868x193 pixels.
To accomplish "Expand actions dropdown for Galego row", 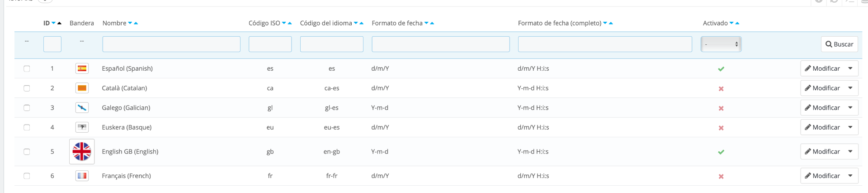I will click(850, 108).
